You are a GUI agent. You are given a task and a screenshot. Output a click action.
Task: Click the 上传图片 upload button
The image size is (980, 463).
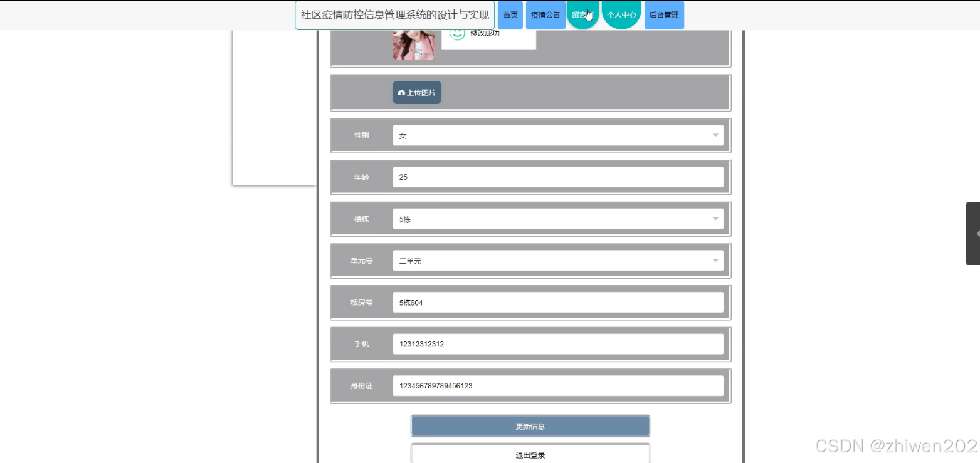(x=416, y=92)
